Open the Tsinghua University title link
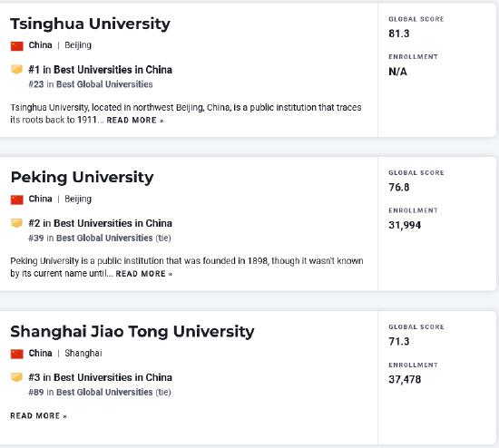The height and width of the screenshot is (448, 499). [91, 24]
